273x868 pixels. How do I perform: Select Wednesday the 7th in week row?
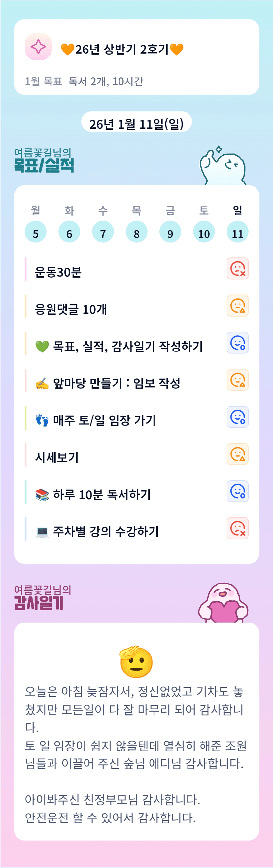click(103, 232)
